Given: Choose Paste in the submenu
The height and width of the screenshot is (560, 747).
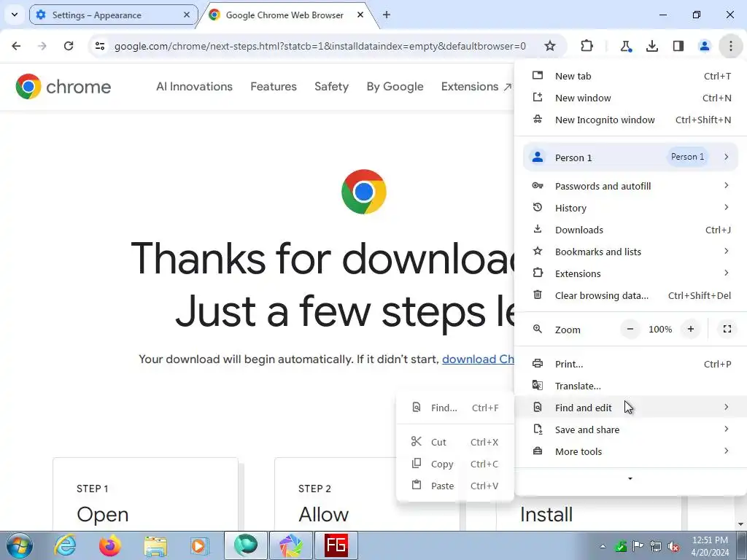Looking at the screenshot, I should (x=455, y=486).
